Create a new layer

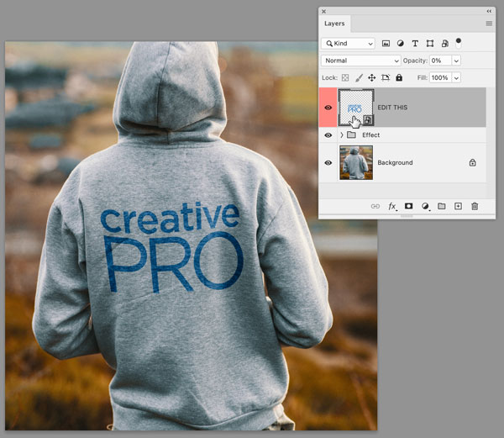click(x=458, y=206)
